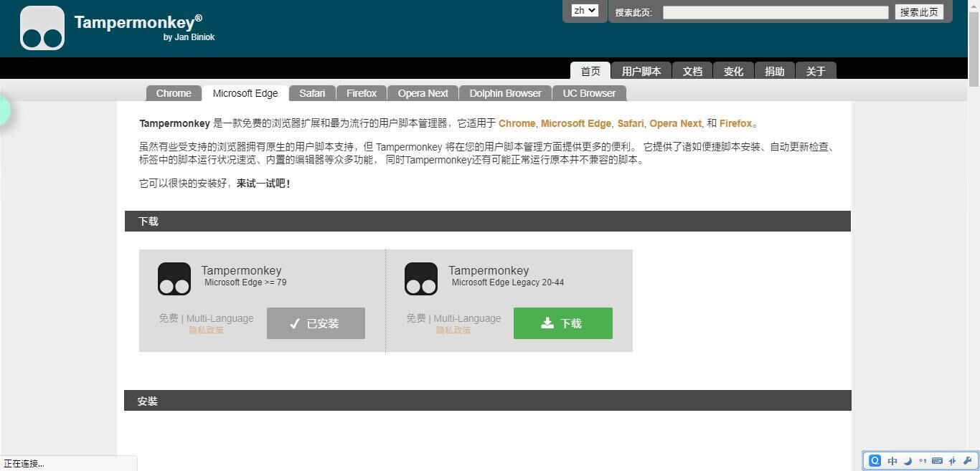This screenshot has height=471, width=980.
Task: Click the green circle at the left edge
Action: tap(3, 110)
